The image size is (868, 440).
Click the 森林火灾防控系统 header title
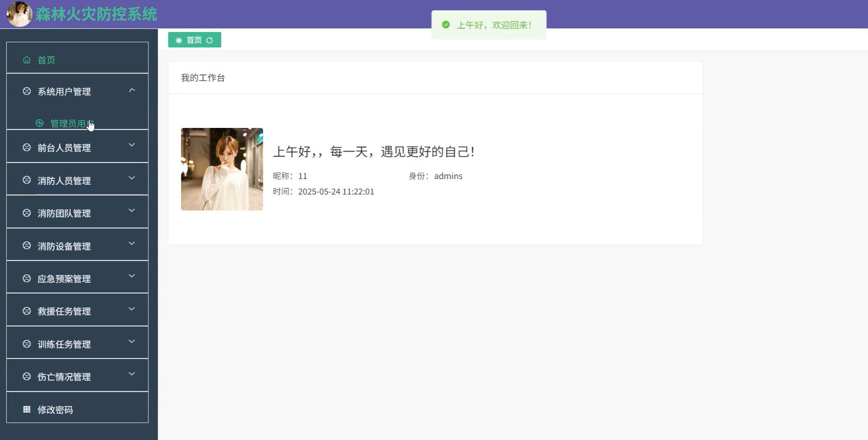(x=96, y=14)
